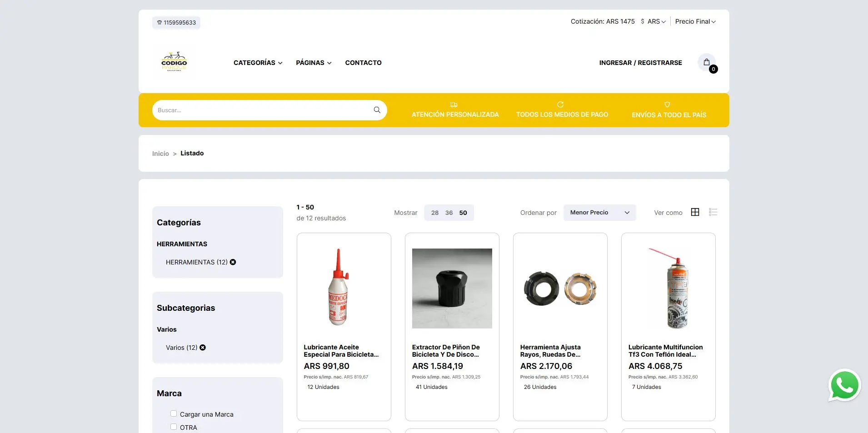Image resolution: width=868 pixels, height=433 pixels.
Task: Open the PÁGINAS menu
Action: [313, 63]
